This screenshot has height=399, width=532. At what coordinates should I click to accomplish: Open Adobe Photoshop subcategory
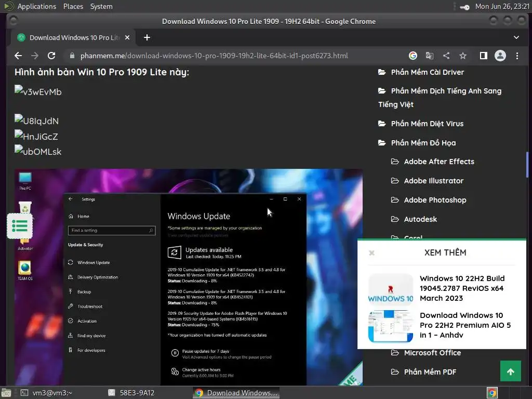[435, 200]
